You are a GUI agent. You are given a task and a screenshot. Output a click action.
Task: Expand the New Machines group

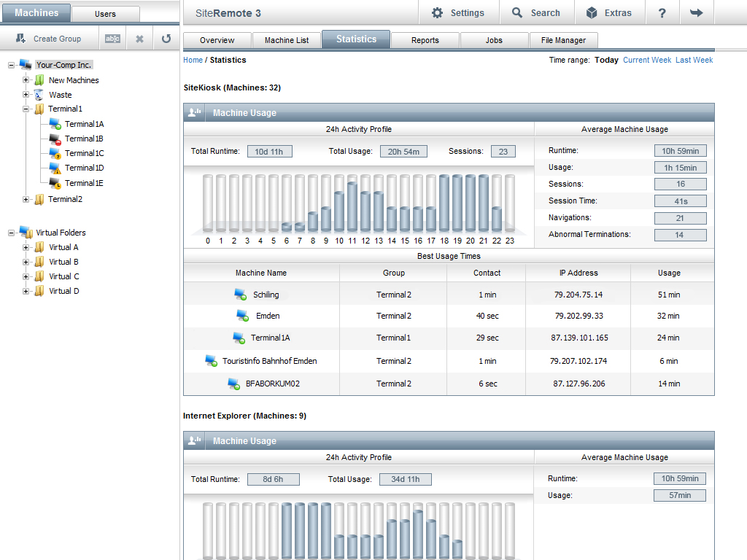tap(26, 80)
